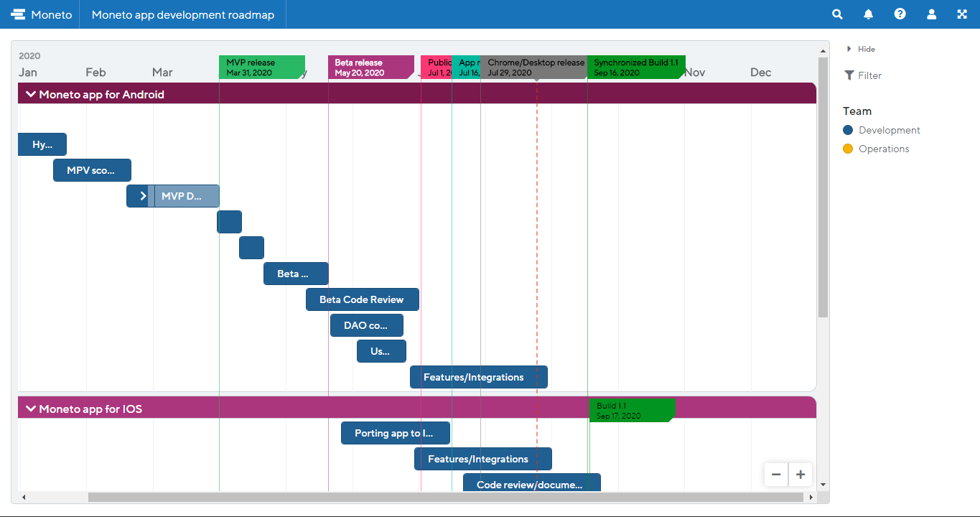The width and height of the screenshot is (980, 517).
Task: Open IOS Features/Integrations task
Action: coord(483,459)
